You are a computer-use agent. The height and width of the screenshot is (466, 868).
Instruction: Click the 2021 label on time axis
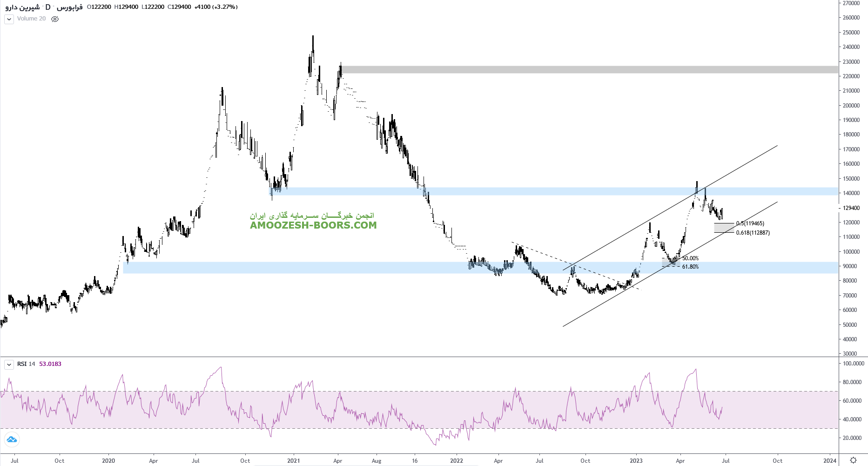point(293,461)
